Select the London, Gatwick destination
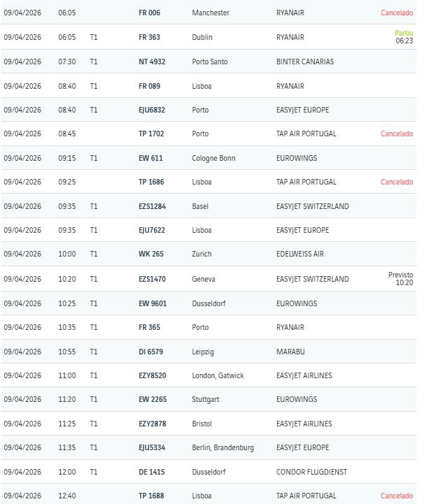The width and height of the screenshot is (424, 504). point(218,375)
